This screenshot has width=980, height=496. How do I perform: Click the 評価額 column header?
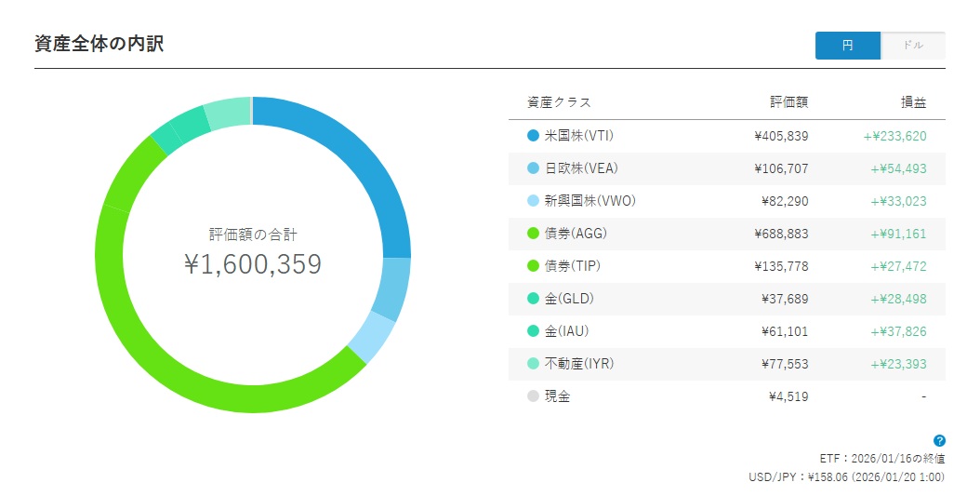pyautogui.click(x=788, y=102)
